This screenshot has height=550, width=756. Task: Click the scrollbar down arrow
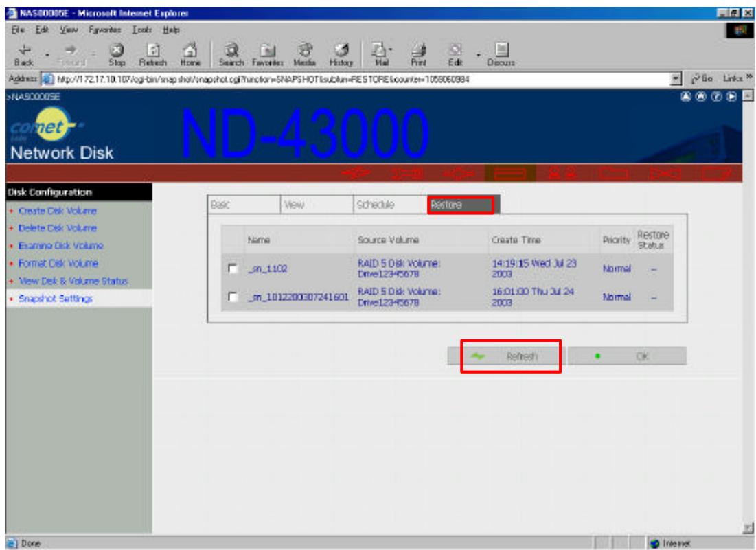(747, 528)
